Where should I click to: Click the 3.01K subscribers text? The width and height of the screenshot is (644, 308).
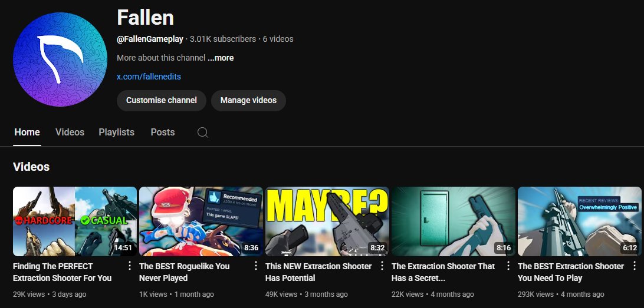click(222, 39)
